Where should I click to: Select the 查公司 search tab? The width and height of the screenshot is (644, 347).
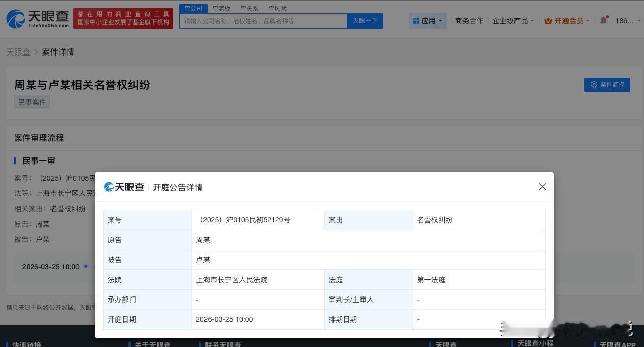193,9
